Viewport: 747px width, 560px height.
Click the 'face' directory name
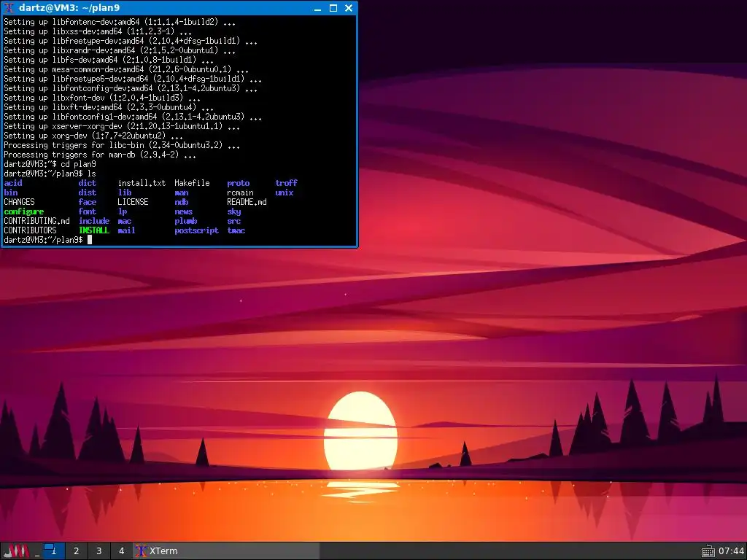(88, 202)
